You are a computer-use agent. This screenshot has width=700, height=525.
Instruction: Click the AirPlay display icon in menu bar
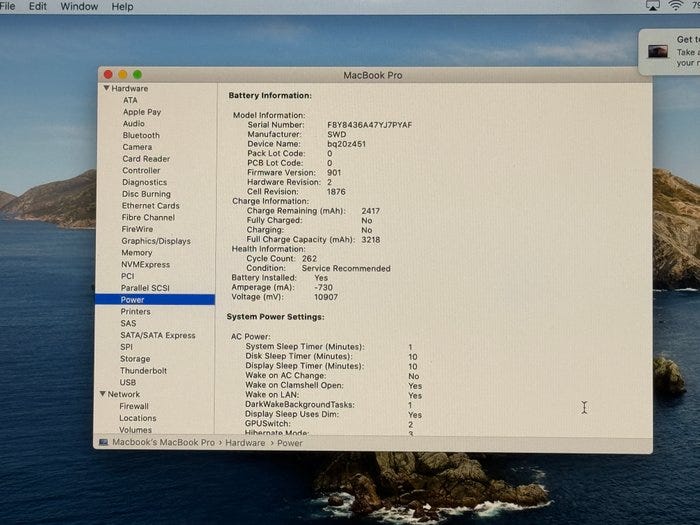652,6
